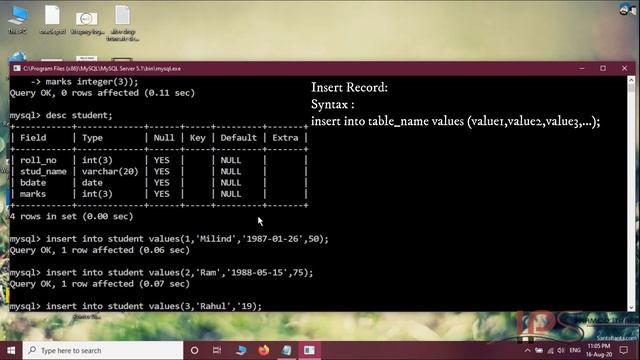The width and height of the screenshot is (640, 360).
Task: Click the 'desc student;' command text
Action: tap(79, 115)
